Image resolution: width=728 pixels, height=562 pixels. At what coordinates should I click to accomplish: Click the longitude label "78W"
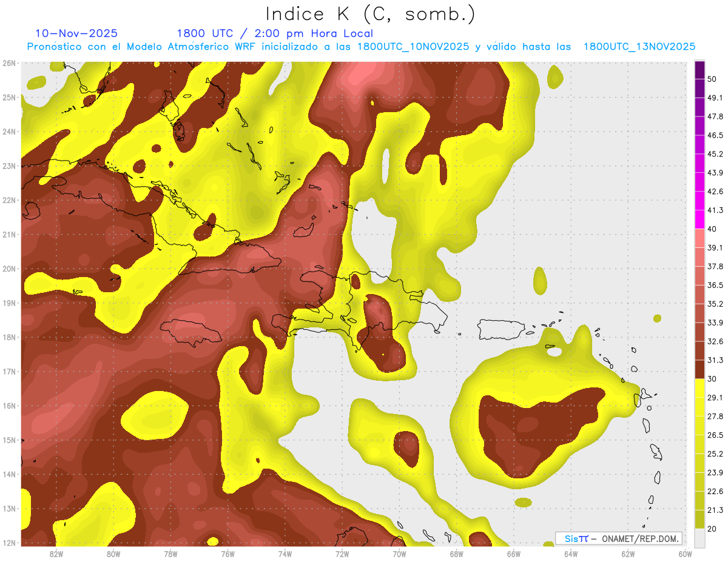tap(170, 554)
